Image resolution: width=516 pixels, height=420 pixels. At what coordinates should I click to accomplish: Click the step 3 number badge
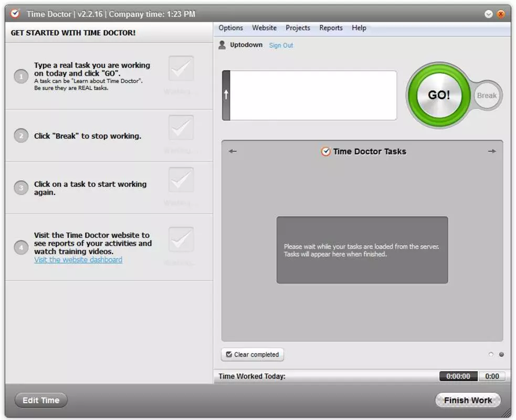pyautogui.click(x=21, y=187)
